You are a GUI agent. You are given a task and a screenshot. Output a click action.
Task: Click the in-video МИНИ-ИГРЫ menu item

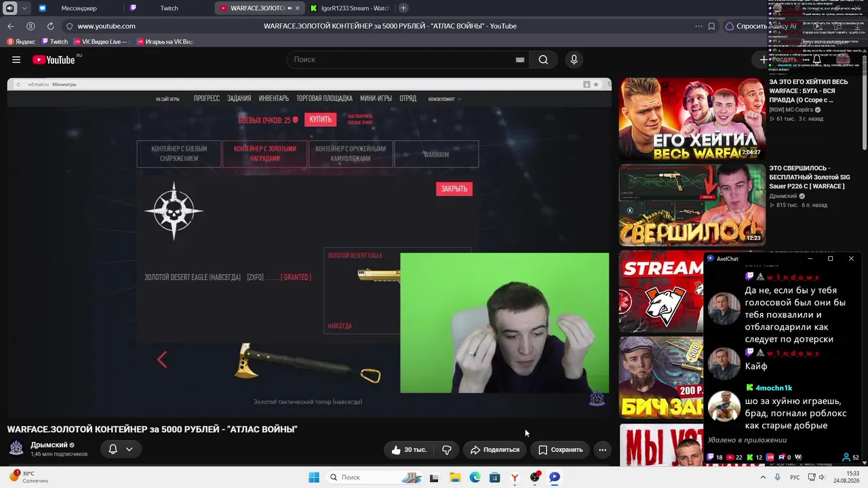[376, 98]
